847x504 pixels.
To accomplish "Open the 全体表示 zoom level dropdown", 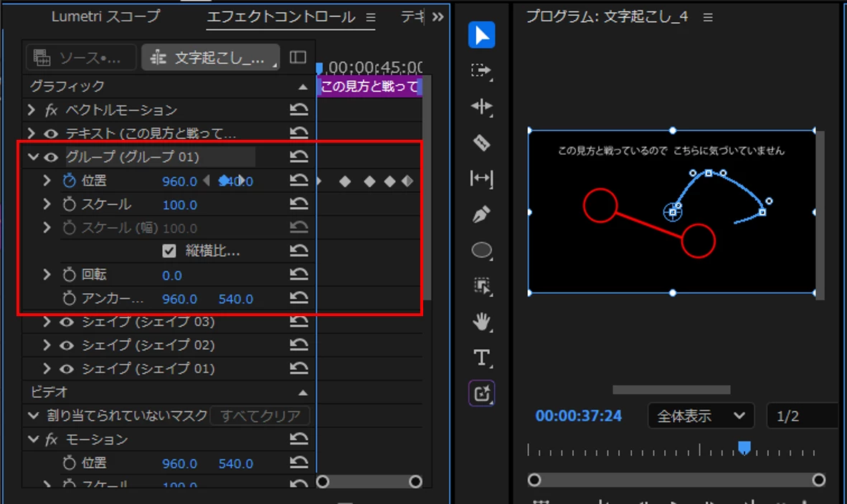I will (701, 415).
